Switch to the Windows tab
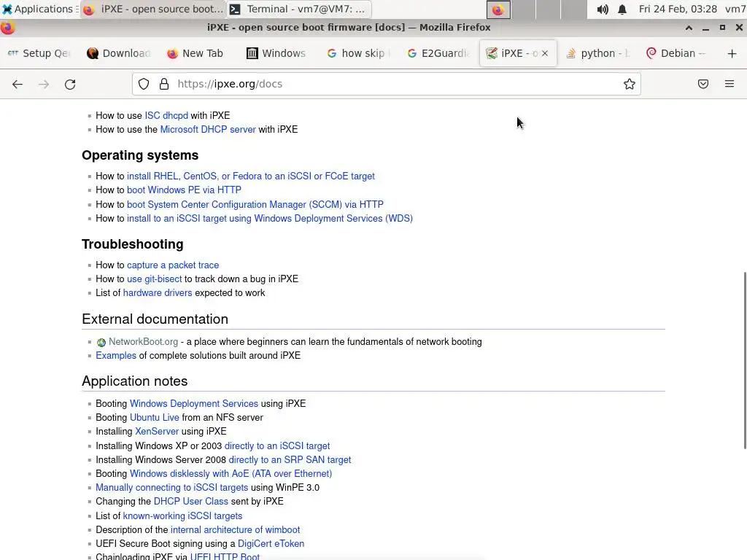The height and width of the screenshot is (560, 747). pyautogui.click(x=276, y=53)
